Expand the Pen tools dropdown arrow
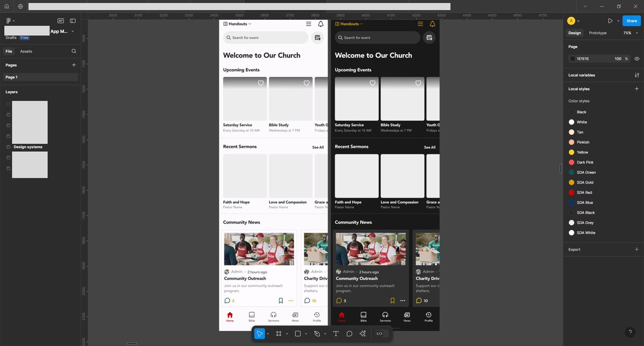The image size is (644, 346). click(325, 334)
